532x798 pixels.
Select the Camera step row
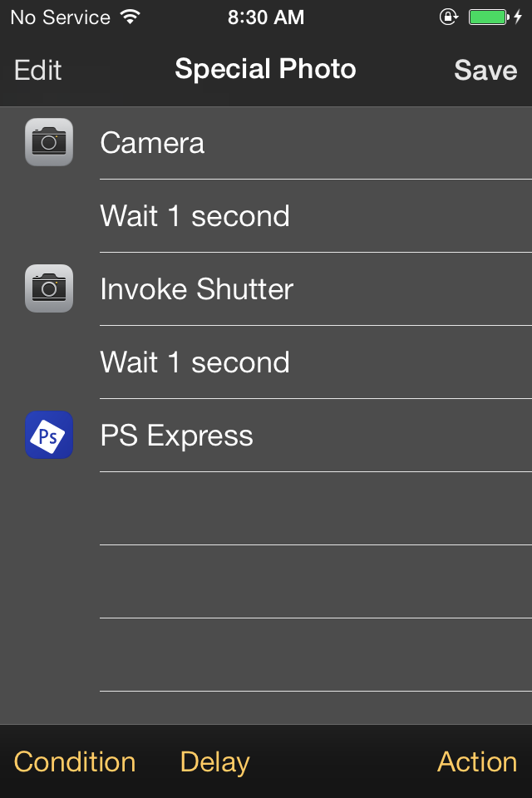click(249, 142)
